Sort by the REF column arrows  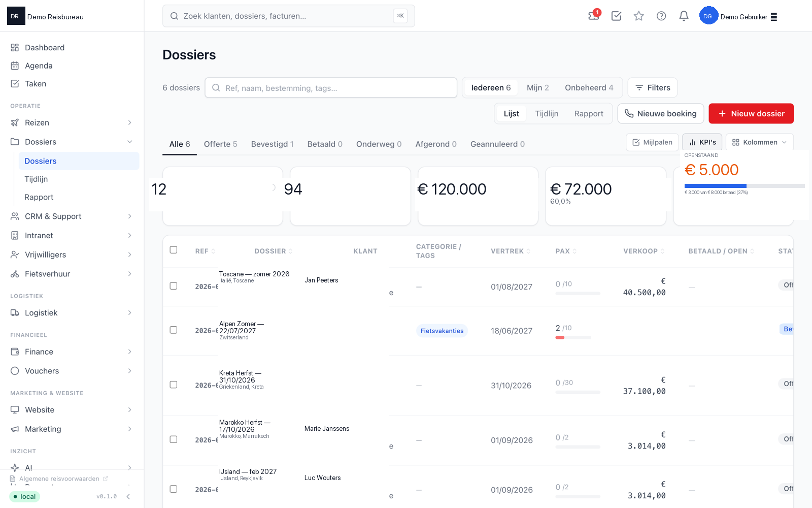tap(213, 251)
